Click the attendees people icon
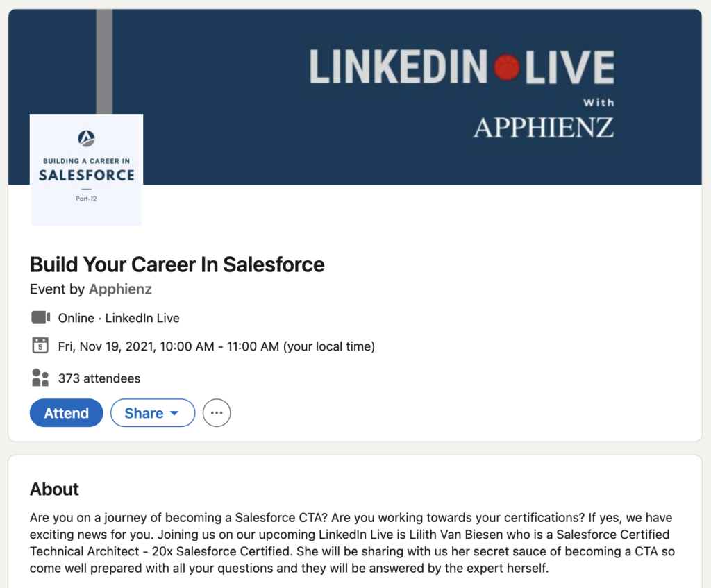This screenshot has width=711, height=588. pos(40,378)
